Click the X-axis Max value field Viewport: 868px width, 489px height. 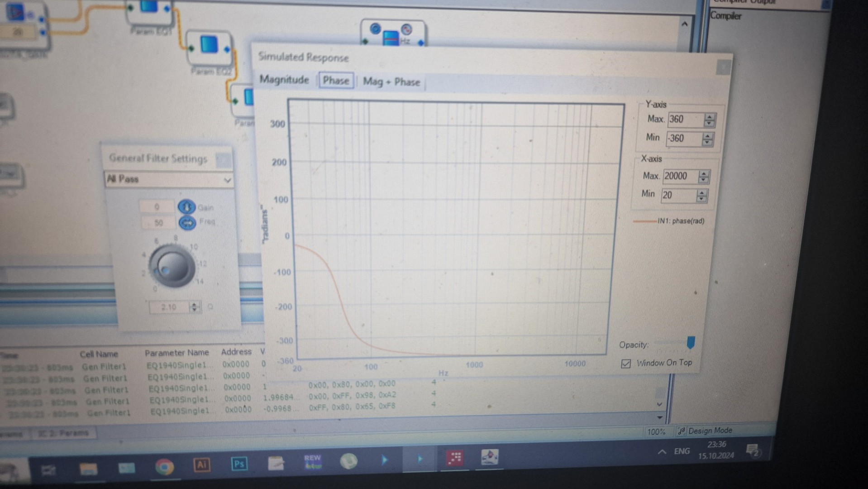[x=680, y=176]
